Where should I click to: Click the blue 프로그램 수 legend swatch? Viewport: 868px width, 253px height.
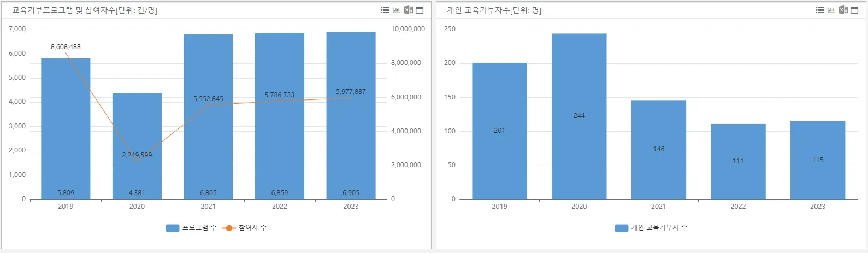click(x=173, y=228)
